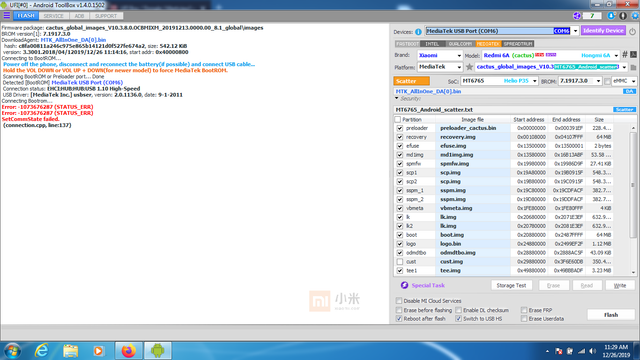Enable Erase Userdata option
Screen dimensions: 640x360
tap(524, 319)
